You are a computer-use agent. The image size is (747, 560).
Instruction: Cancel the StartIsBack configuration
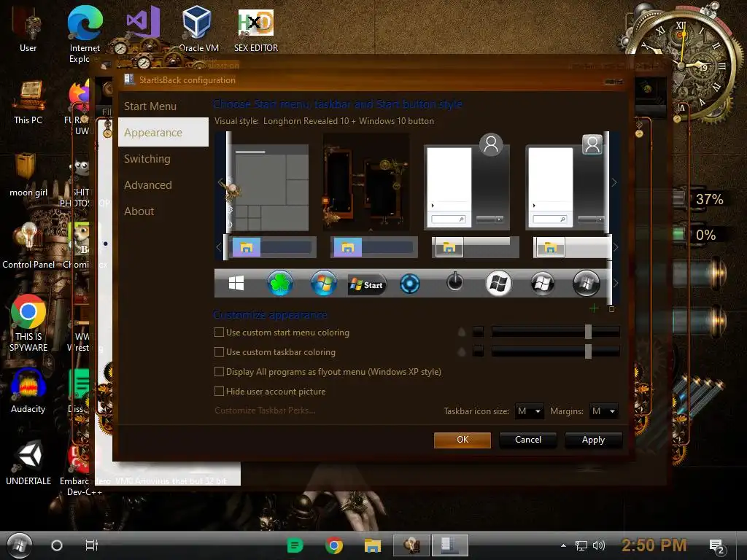[x=528, y=440]
